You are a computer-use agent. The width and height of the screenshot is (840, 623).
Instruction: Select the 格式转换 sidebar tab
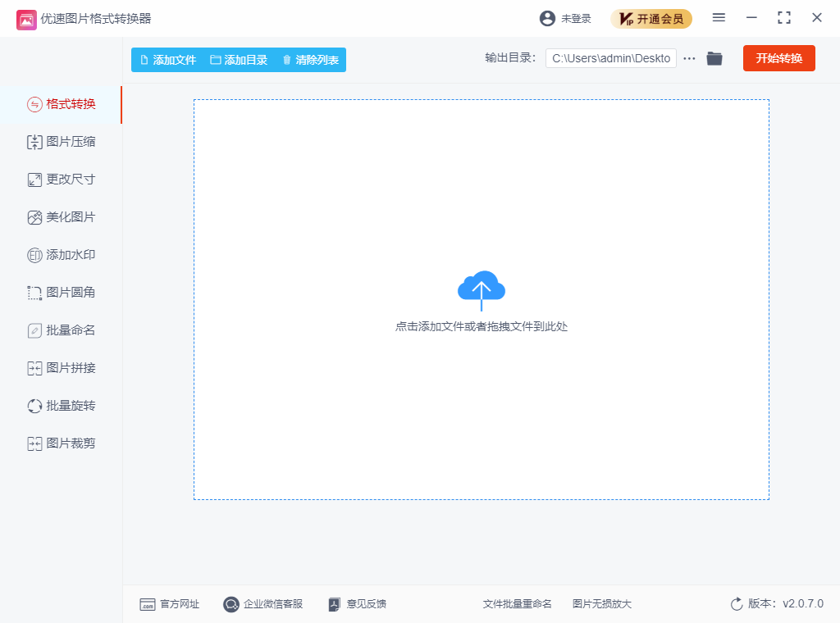pyautogui.click(x=61, y=104)
